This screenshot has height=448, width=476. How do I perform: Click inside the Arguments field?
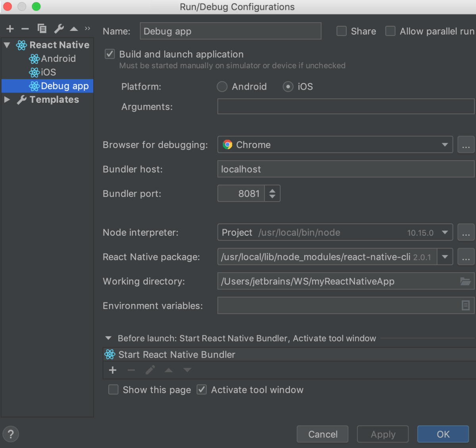tap(345, 106)
